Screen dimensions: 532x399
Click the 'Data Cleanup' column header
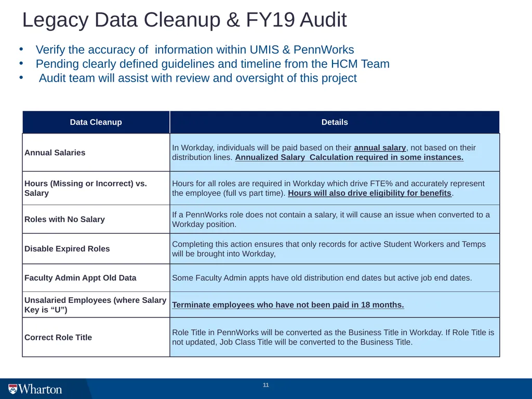coord(96,122)
